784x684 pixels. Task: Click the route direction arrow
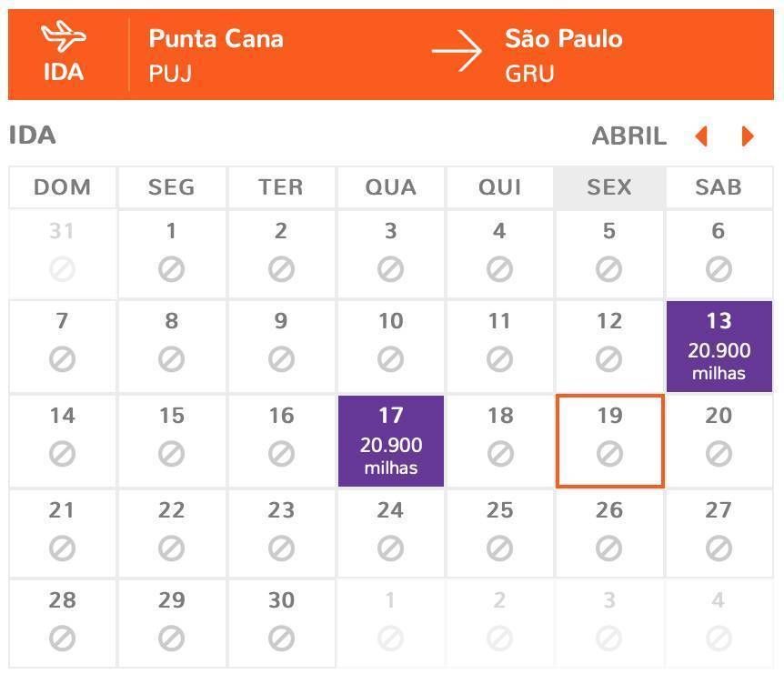(x=457, y=51)
